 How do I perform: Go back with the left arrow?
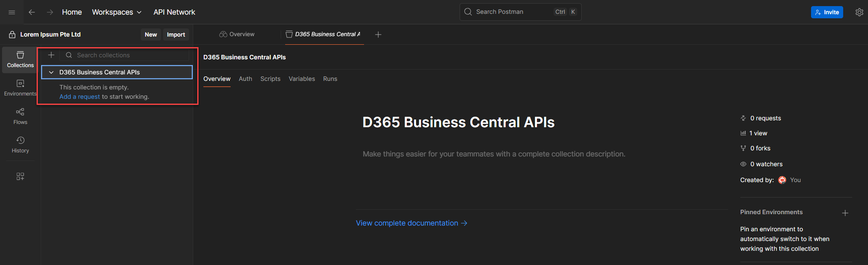pos(32,12)
